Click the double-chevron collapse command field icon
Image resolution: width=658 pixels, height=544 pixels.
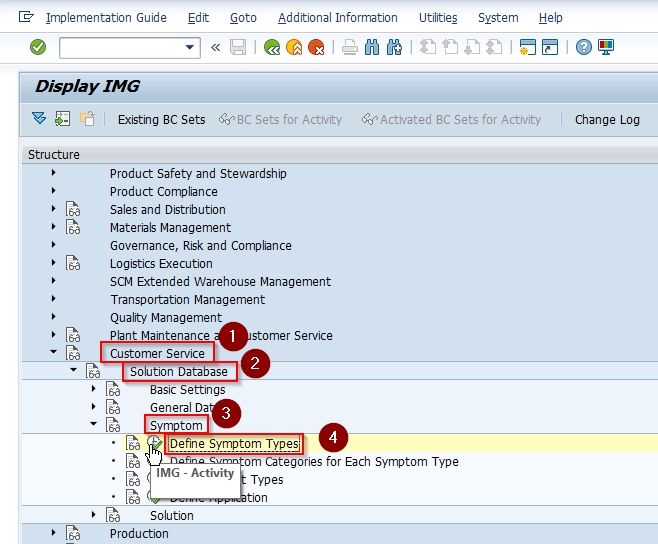(215, 47)
